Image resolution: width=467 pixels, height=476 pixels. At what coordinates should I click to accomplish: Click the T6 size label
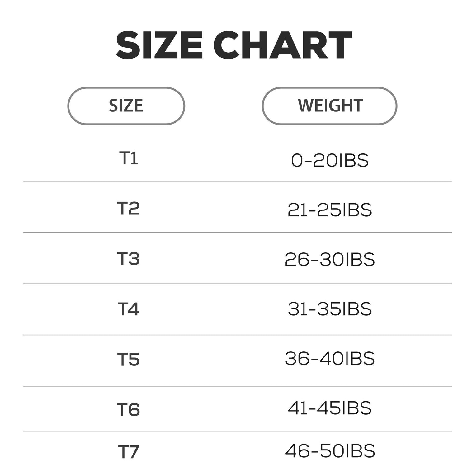(x=128, y=410)
